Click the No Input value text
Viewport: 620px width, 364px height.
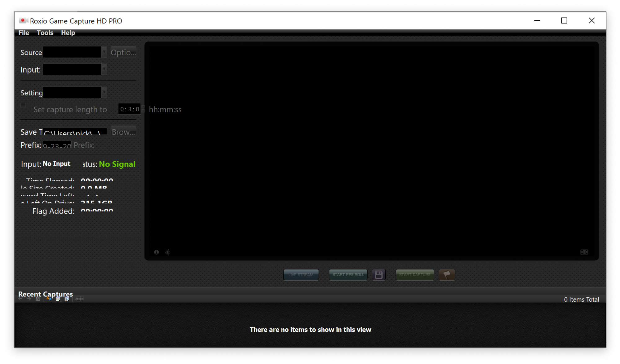point(56,164)
